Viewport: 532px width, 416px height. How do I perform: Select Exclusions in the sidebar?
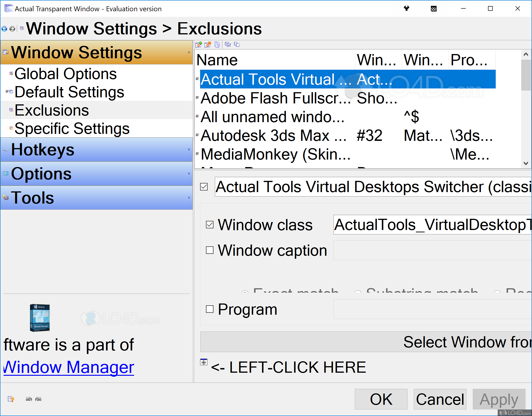[52, 110]
